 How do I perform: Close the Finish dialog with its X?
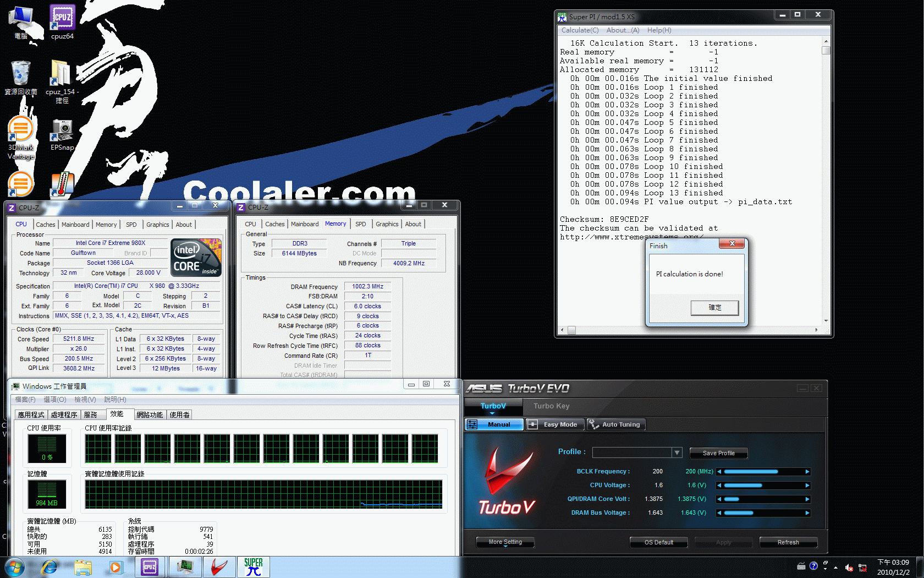click(x=732, y=243)
